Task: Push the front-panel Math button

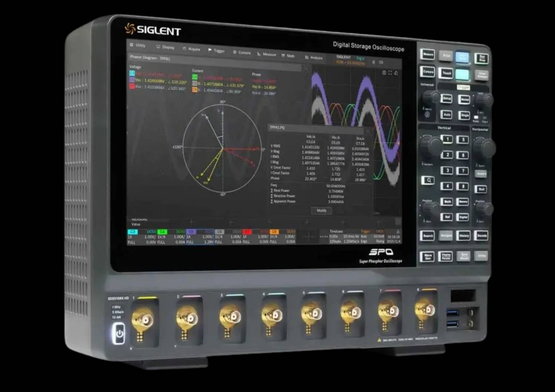Action: coord(447,202)
